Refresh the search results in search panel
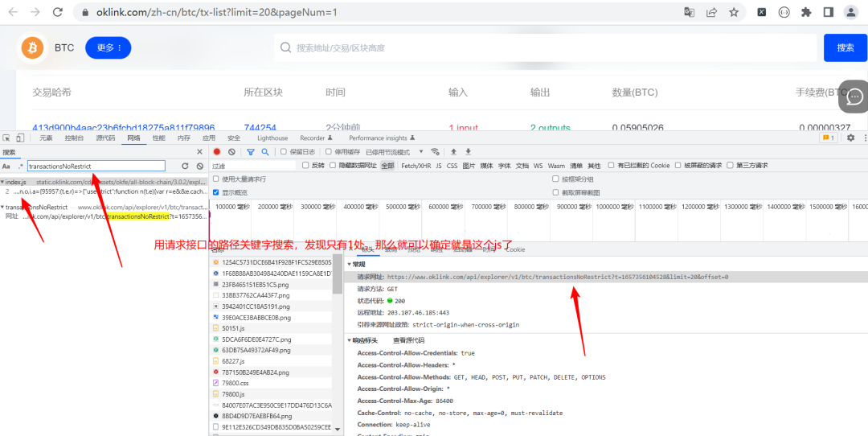 point(185,166)
